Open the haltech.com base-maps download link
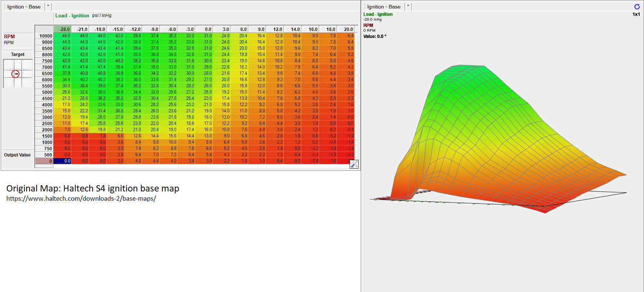The height and width of the screenshot is (292, 644). click(81, 198)
